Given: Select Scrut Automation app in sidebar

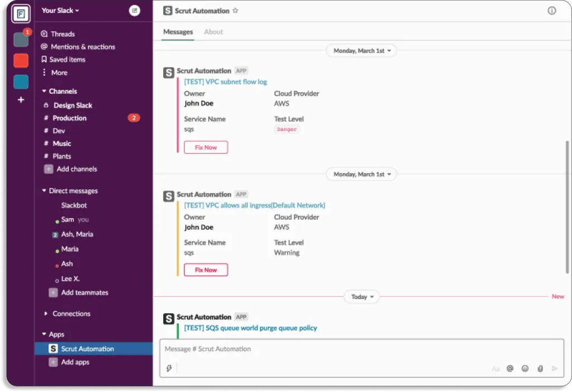Looking at the screenshot, I should pyautogui.click(x=93, y=349).
